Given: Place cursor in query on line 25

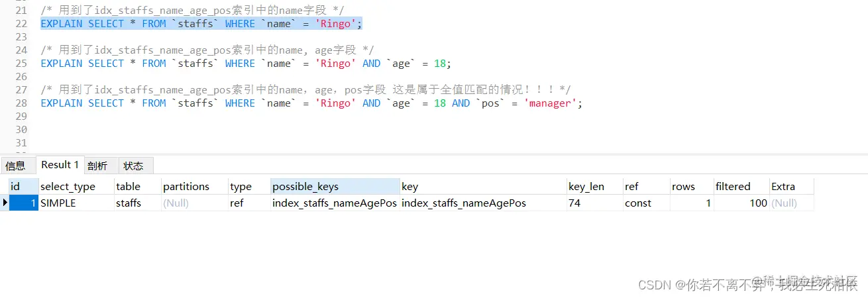Looking at the screenshot, I should point(246,64).
